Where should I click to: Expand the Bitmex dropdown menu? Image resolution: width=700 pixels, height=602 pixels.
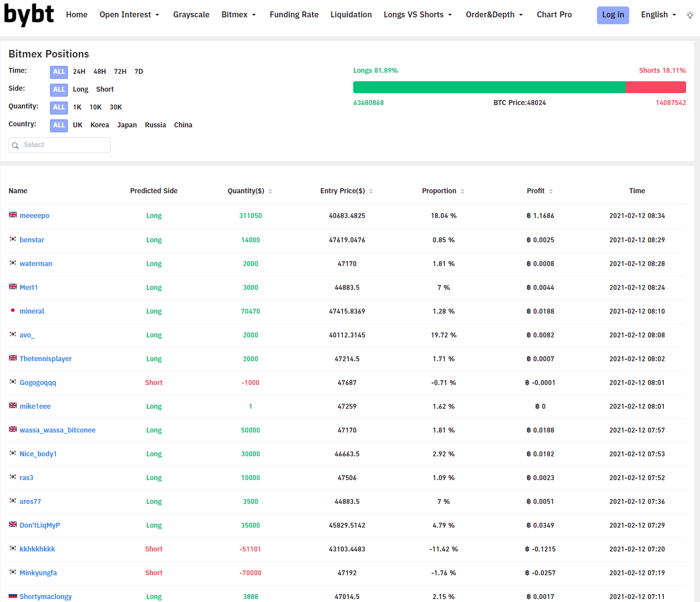239,15
